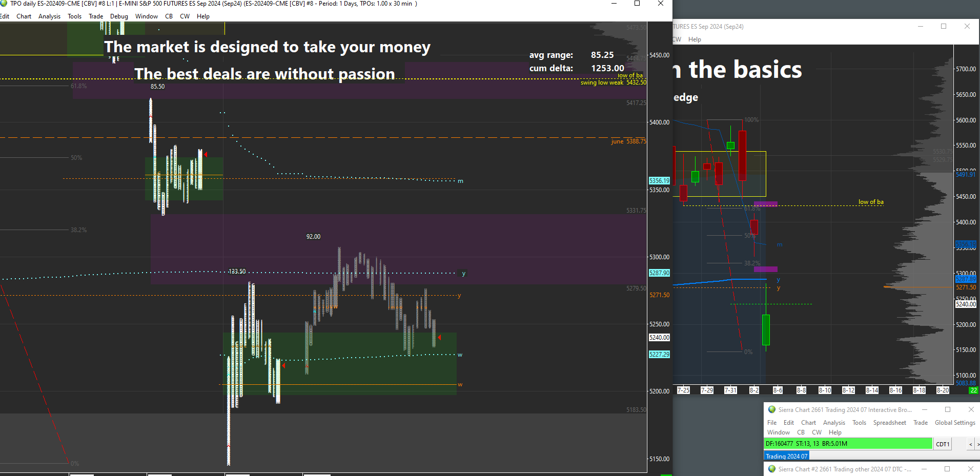980x476 pixels.
Task: Click the 5227.29 price tag on the TPO scale
Action: pos(659,355)
